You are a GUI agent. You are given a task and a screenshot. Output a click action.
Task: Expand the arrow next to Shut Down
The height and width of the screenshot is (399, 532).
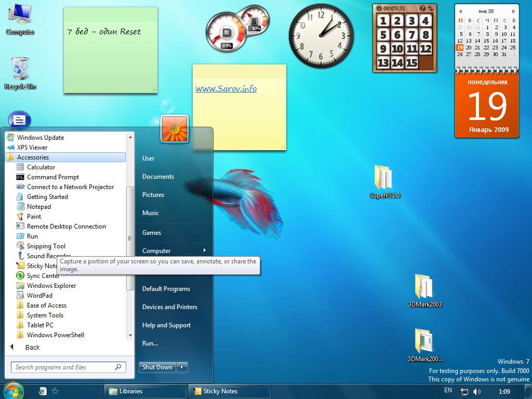click(x=182, y=367)
